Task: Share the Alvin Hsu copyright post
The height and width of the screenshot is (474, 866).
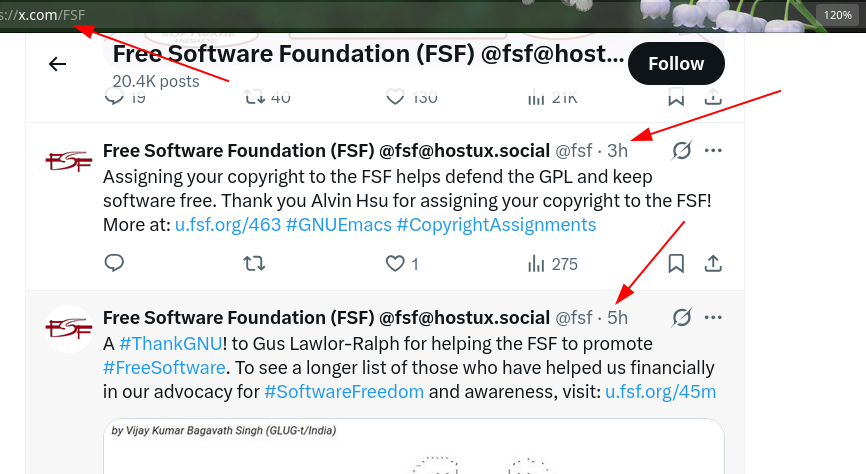Action: click(714, 264)
